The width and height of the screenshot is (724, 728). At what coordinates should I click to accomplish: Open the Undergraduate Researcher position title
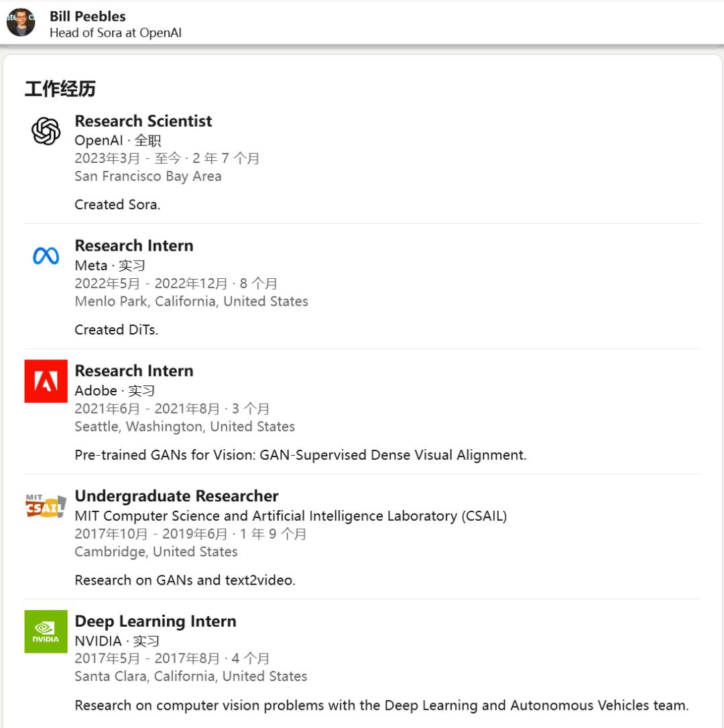click(x=176, y=496)
